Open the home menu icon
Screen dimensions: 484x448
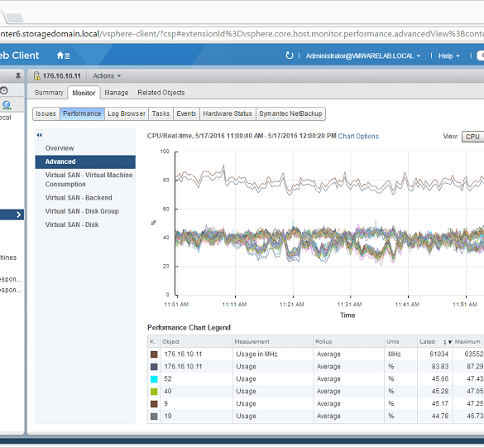[63, 55]
